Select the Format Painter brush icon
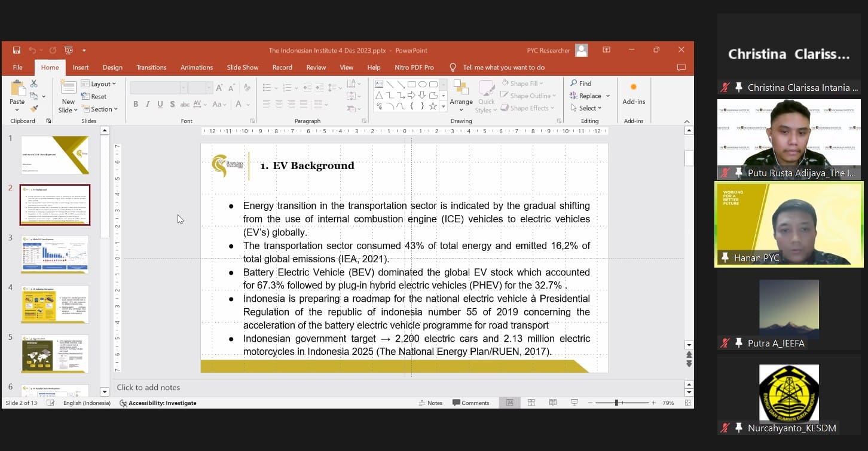The image size is (868, 451). [x=34, y=109]
